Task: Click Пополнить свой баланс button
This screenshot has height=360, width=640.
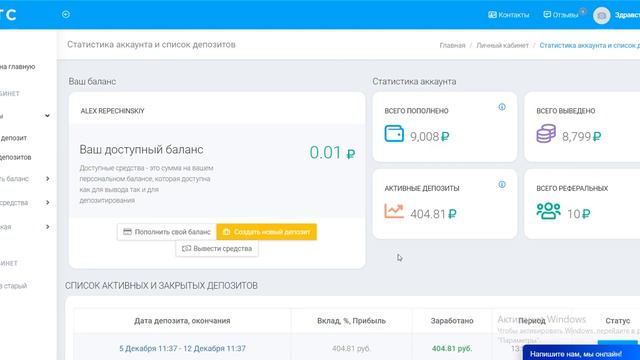Action: pyautogui.click(x=167, y=232)
